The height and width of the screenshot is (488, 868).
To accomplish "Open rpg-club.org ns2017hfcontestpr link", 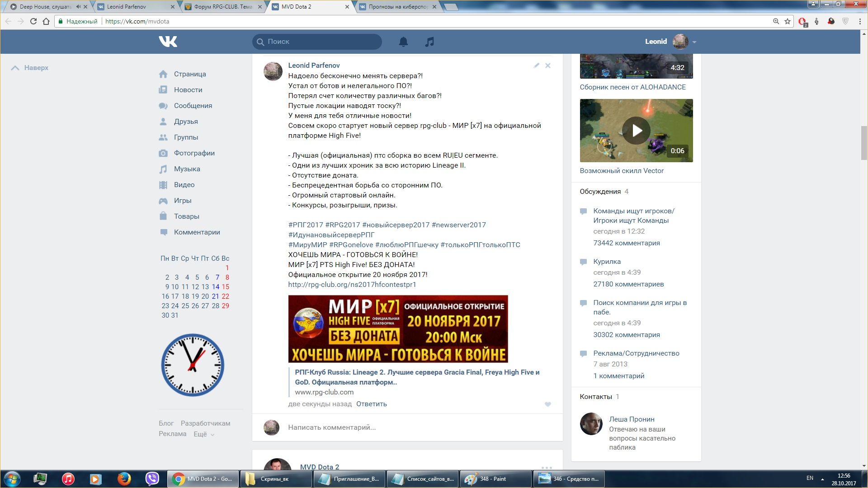I will tap(352, 285).
